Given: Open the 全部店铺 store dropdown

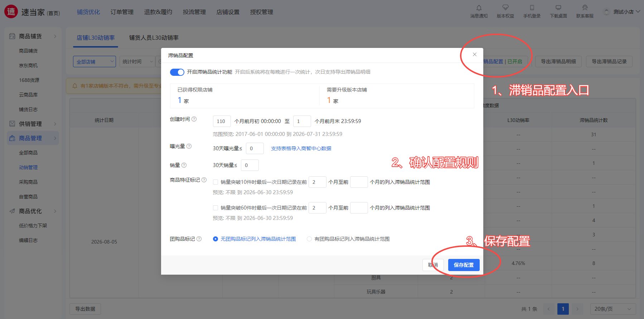Looking at the screenshot, I should tap(95, 62).
